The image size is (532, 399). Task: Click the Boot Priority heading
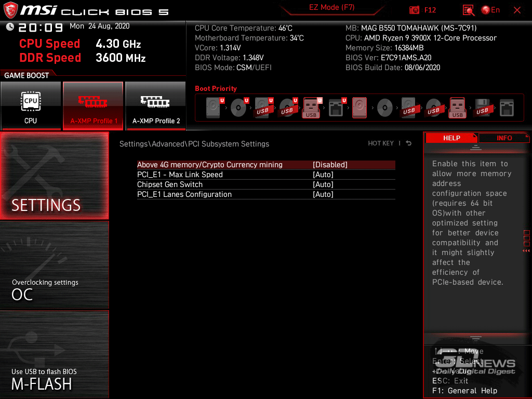216,88
